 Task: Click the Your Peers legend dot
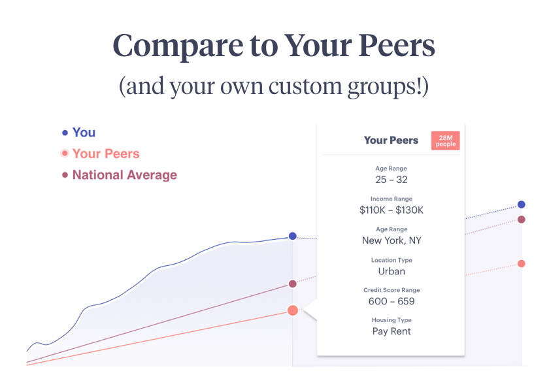(x=65, y=154)
